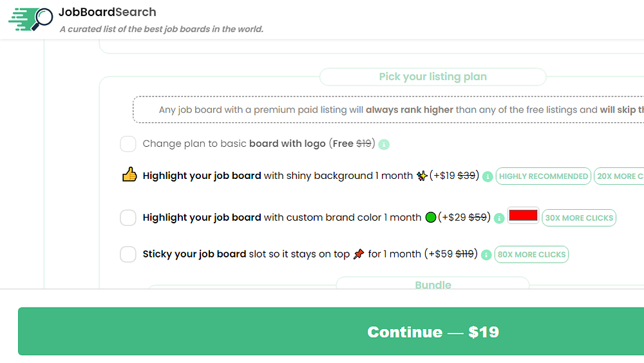Screen dimensions: 644x363
Task: Click the info icon beside basic board plan
Action: (x=384, y=144)
